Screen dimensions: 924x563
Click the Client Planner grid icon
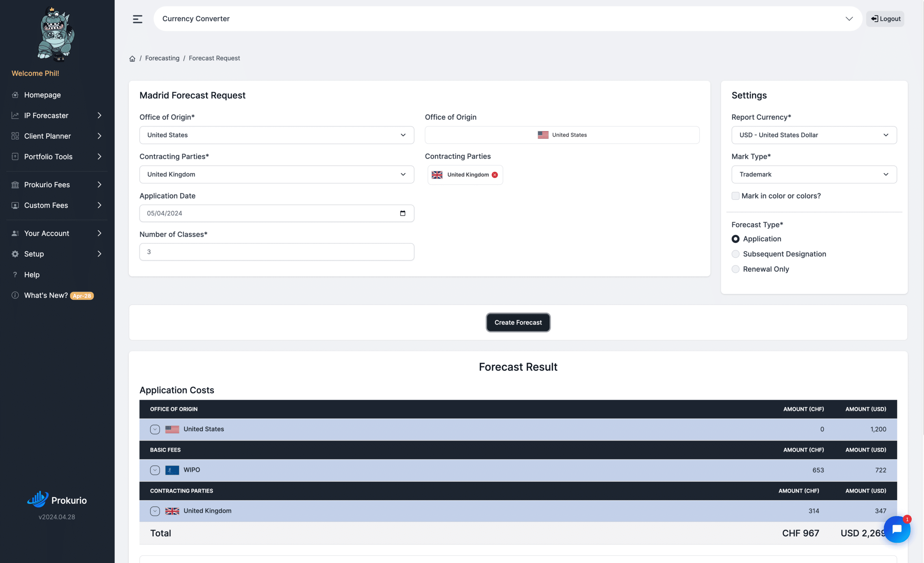point(15,136)
